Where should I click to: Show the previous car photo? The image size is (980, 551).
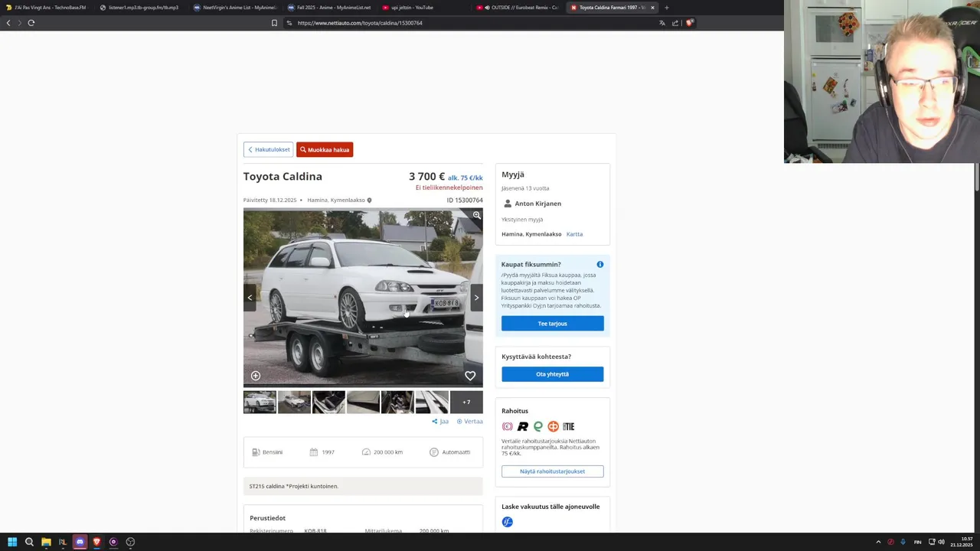click(x=250, y=298)
